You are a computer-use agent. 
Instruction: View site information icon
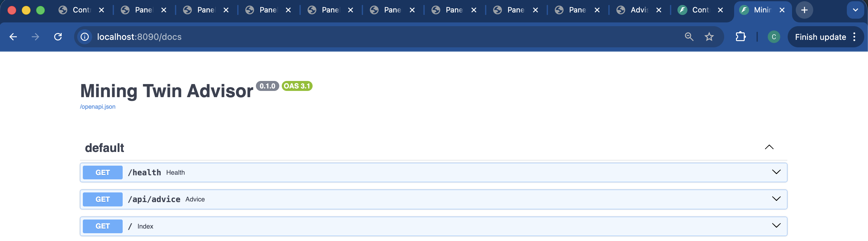coord(85,37)
